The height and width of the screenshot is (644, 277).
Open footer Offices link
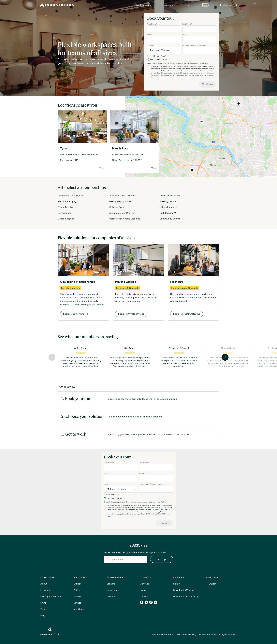[77, 584]
